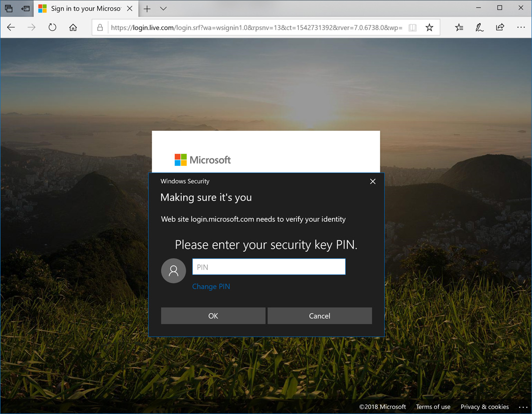Open Privacy & cookies footer link

coord(485,407)
